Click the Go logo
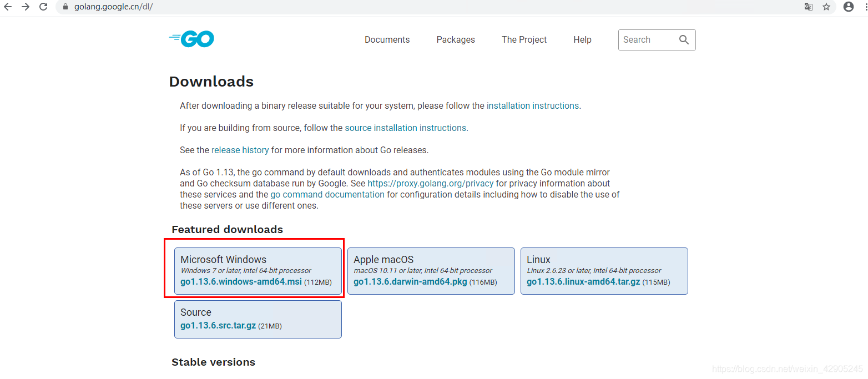Viewport: 868px width, 379px height. (191, 39)
